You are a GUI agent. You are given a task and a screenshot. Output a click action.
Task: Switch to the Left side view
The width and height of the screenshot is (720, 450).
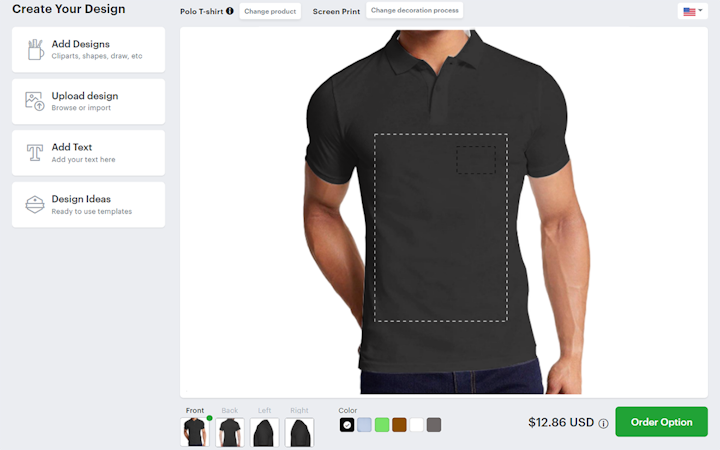point(264,432)
